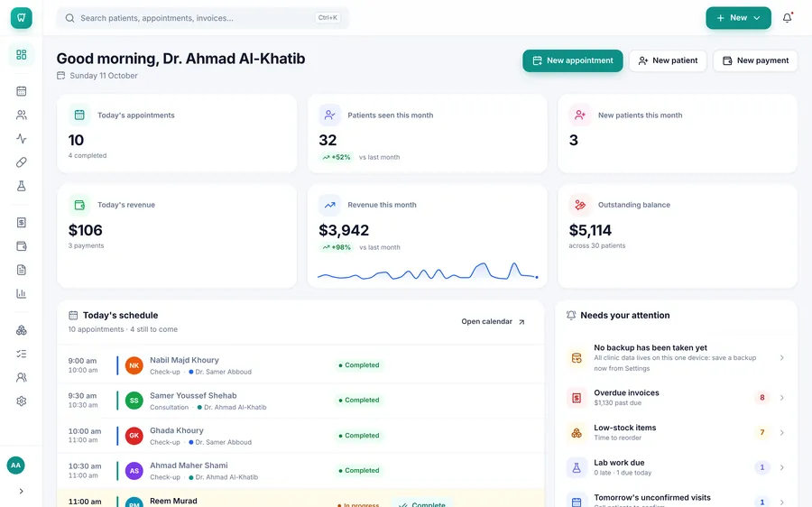Screen dimensions: 812x507
Task: Expand the no backup alert chevron
Action: click(x=782, y=358)
